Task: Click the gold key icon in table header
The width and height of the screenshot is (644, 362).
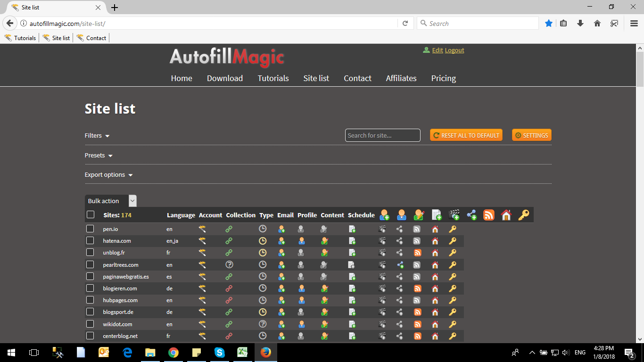Action: tap(524, 215)
